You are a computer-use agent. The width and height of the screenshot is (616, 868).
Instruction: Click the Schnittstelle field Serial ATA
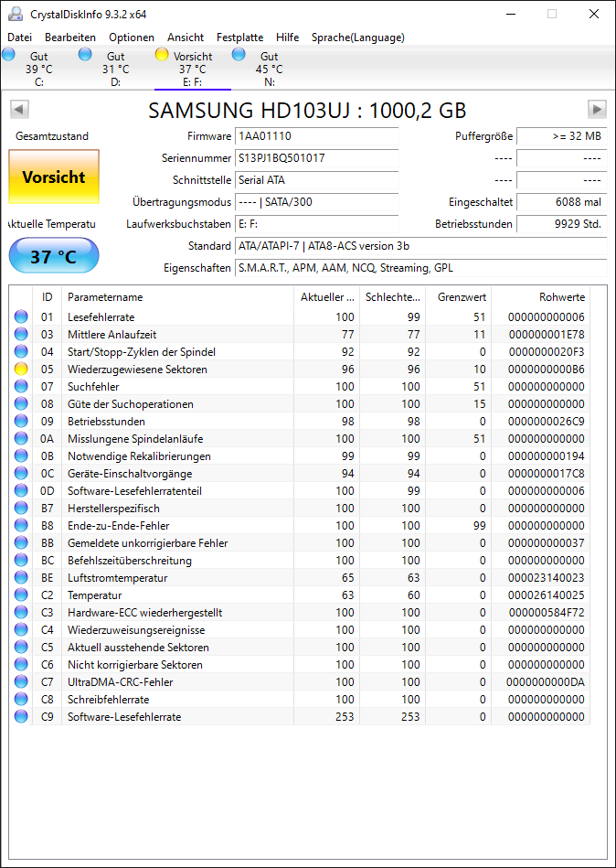(317, 180)
